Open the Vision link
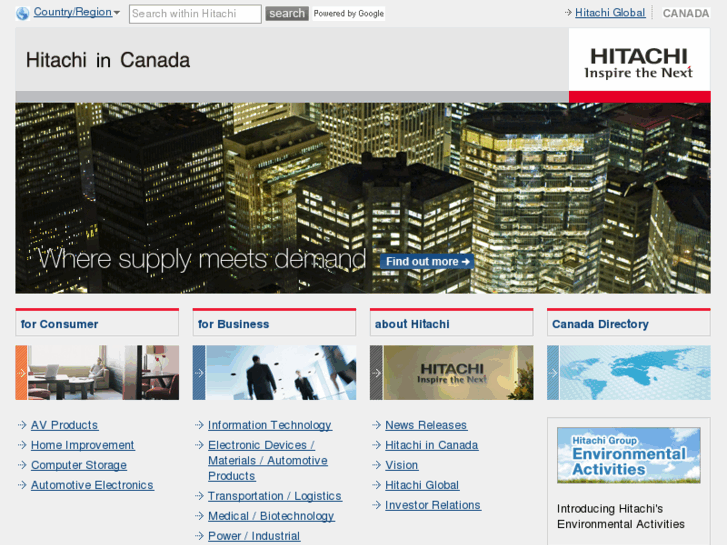Viewport: 727px width, 545px height. [x=402, y=465]
